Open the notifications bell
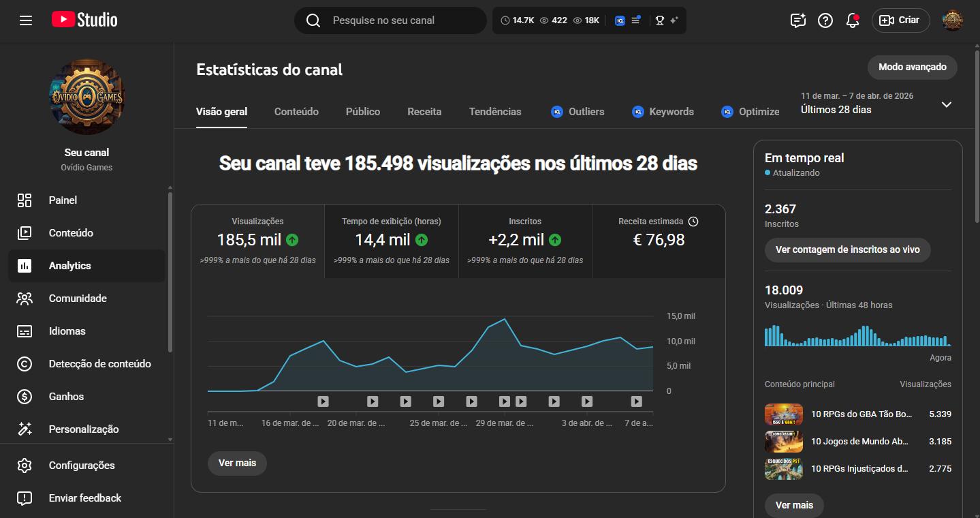Image resolution: width=980 pixels, height=518 pixels. (853, 20)
